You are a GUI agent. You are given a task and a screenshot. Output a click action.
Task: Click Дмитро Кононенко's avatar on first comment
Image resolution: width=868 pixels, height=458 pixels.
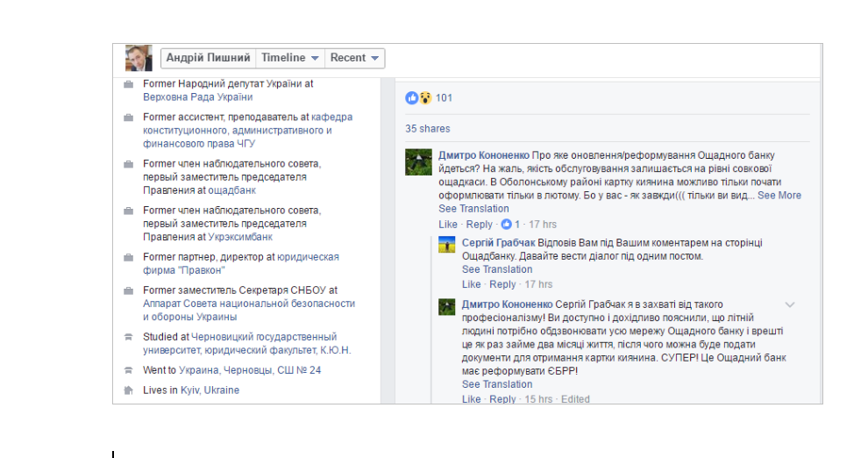tap(418, 162)
